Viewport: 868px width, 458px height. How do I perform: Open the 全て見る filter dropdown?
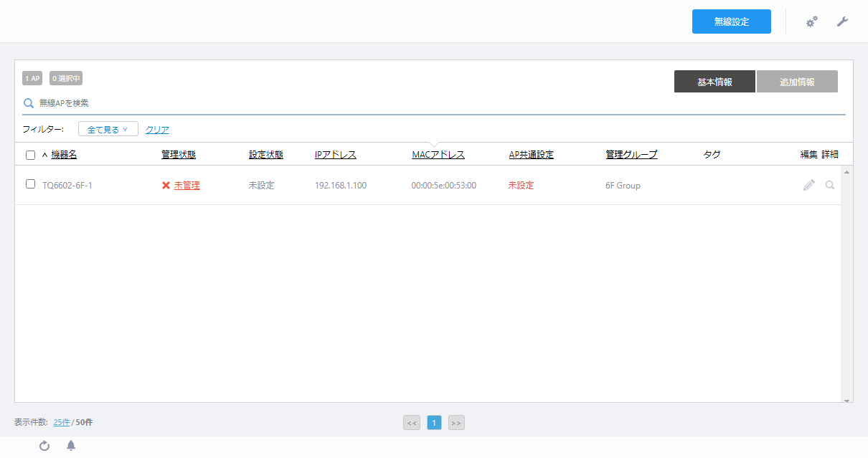tap(108, 129)
